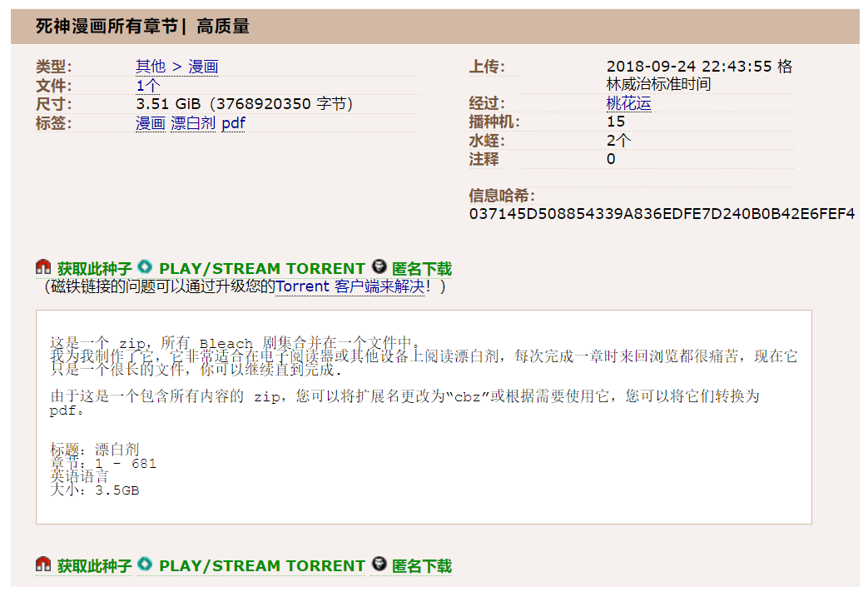Click the page title 死神漫画所有章节
This screenshot has height=597, width=868.
(107, 26)
